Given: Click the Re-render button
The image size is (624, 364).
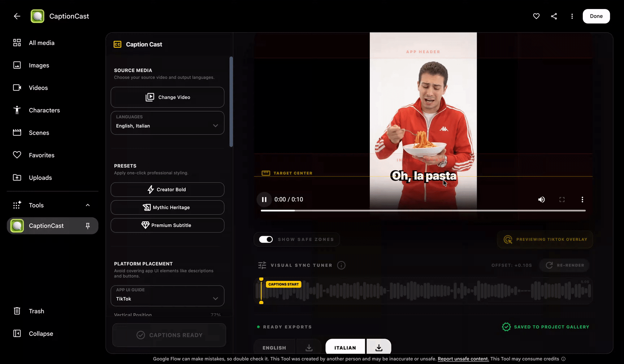Looking at the screenshot, I should [x=564, y=265].
